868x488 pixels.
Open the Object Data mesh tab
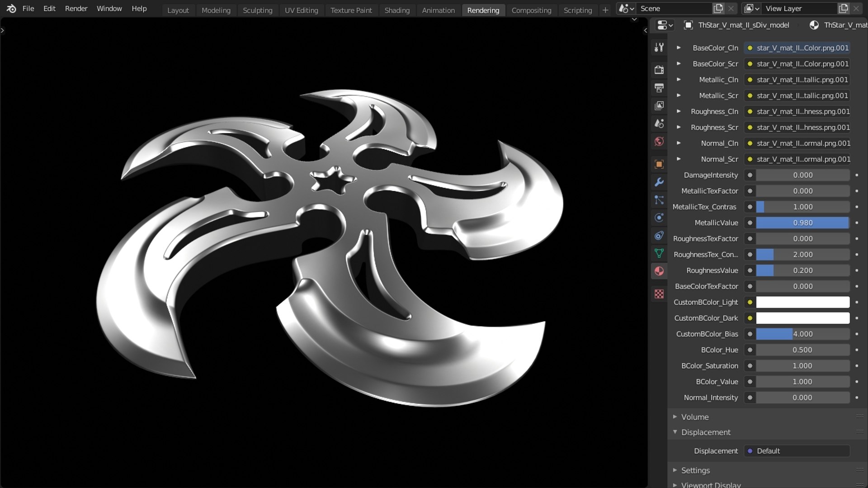(x=659, y=253)
